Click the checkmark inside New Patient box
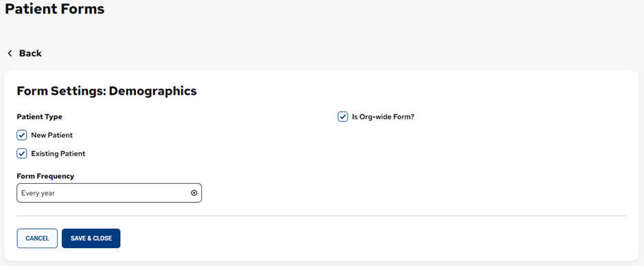Image resolution: width=644 pixels, height=266 pixels. tap(22, 135)
